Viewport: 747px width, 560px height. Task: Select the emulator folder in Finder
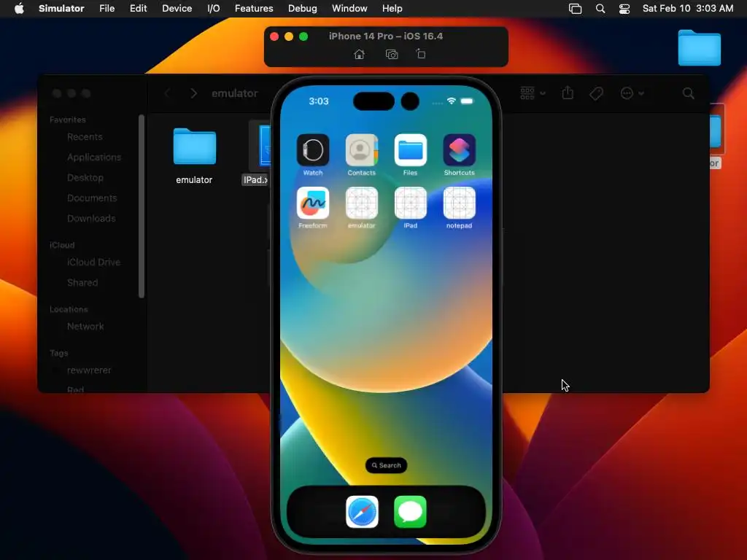[x=194, y=147]
